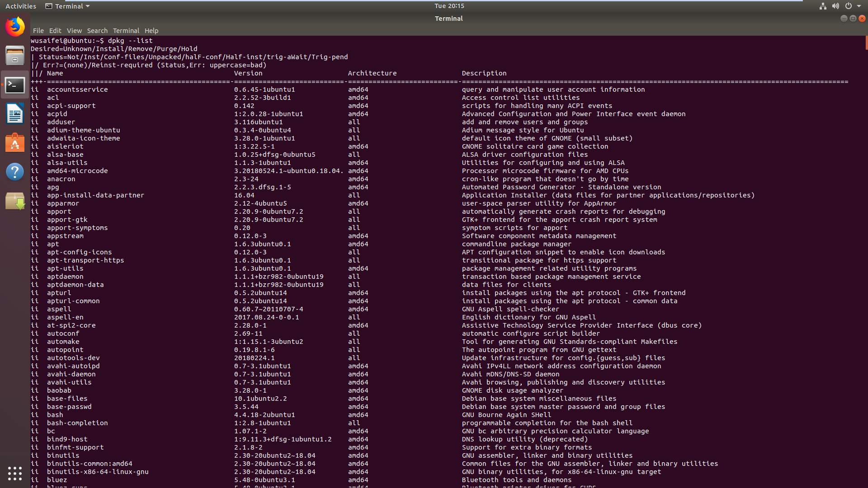Expand the system power menu arrow
This screenshot has width=868, height=488.
pos(859,6)
